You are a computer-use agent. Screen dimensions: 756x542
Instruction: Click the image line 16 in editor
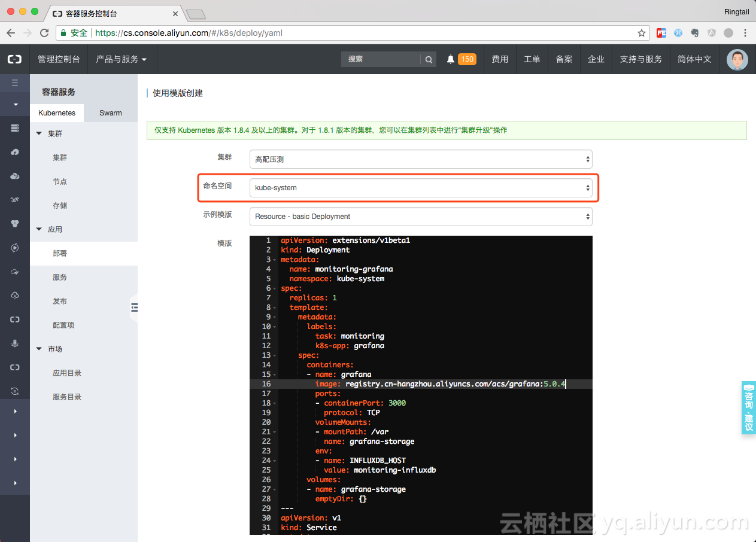(x=421, y=384)
